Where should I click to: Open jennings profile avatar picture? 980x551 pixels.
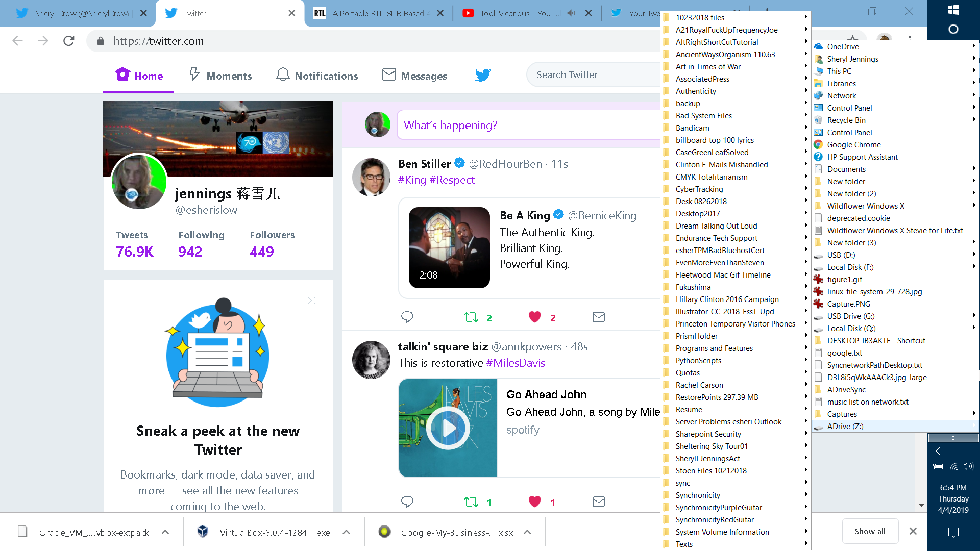pos(139,181)
